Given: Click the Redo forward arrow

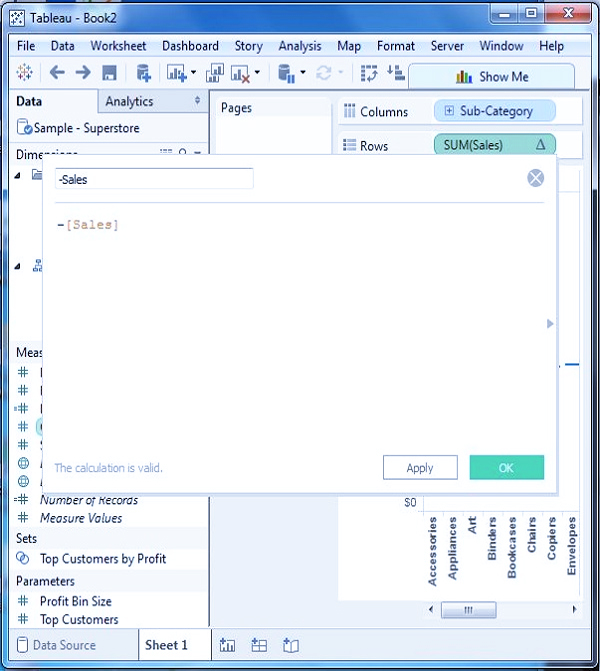Looking at the screenshot, I should (83, 72).
